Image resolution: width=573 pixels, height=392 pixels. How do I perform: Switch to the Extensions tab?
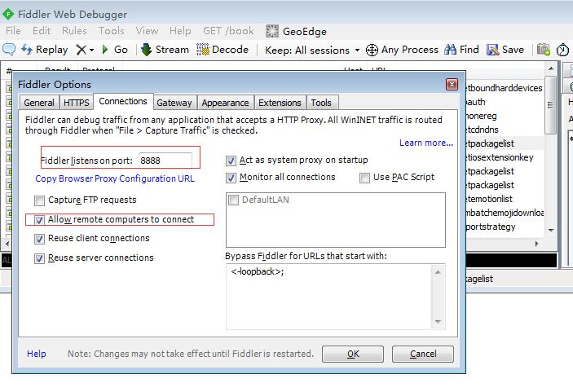click(280, 103)
